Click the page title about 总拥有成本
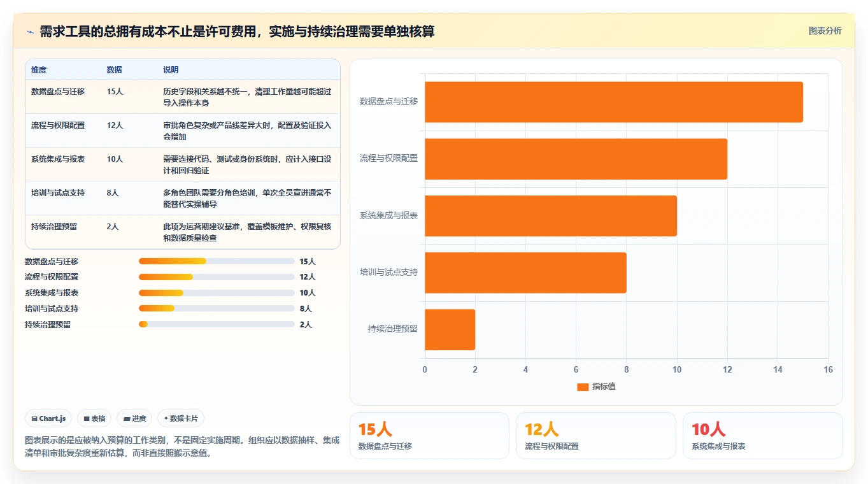This screenshot has height=484, width=868. tap(237, 32)
